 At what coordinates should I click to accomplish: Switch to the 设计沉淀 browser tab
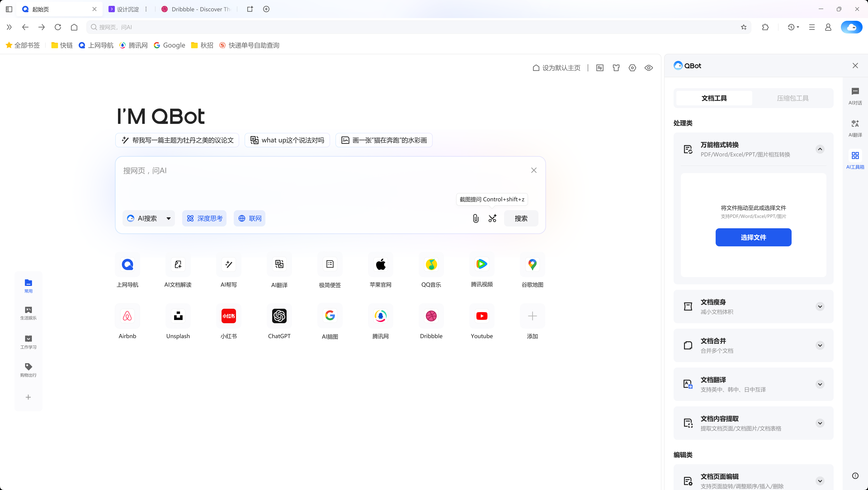(x=128, y=9)
